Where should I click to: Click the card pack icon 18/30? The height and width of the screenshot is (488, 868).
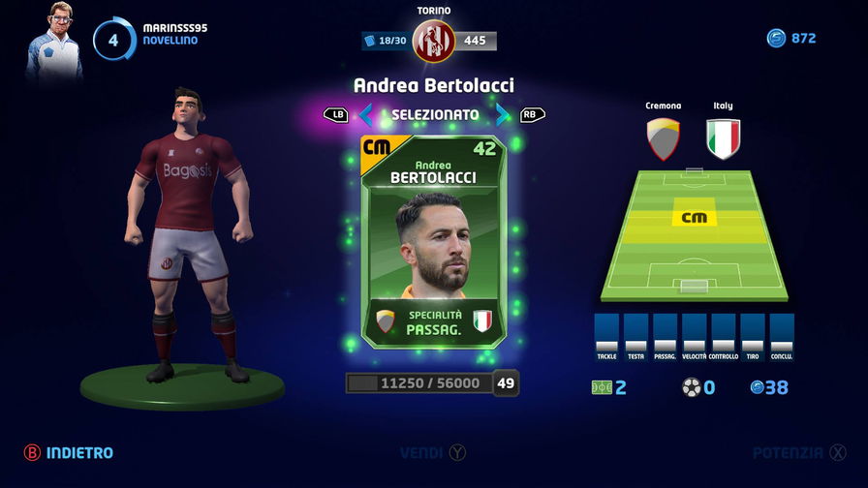point(370,41)
